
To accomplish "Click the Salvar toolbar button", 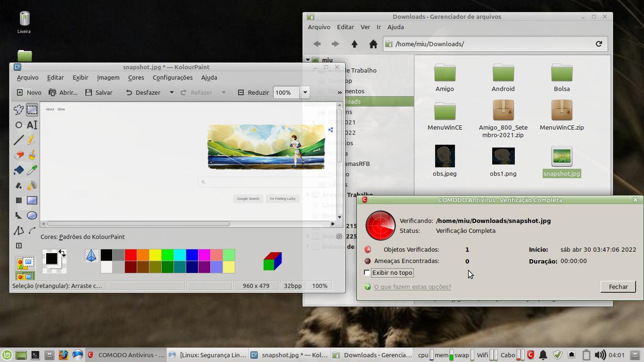I will 99,92.
